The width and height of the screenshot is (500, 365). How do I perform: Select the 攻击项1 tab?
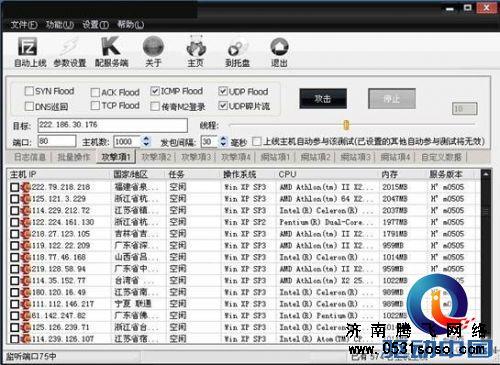tap(116, 157)
